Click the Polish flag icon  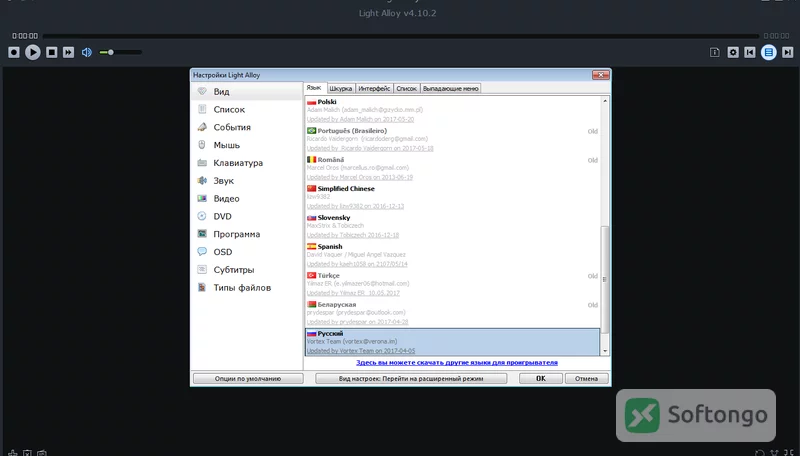[x=311, y=102]
